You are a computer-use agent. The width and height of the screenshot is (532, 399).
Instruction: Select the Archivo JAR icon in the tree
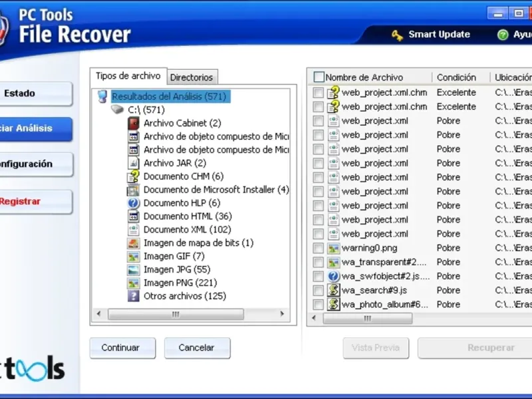point(134,163)
